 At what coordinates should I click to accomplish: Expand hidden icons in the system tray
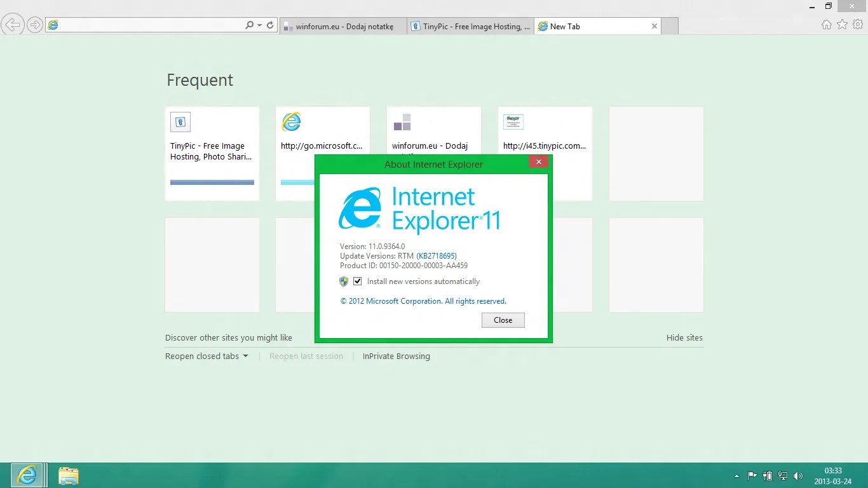736,475
